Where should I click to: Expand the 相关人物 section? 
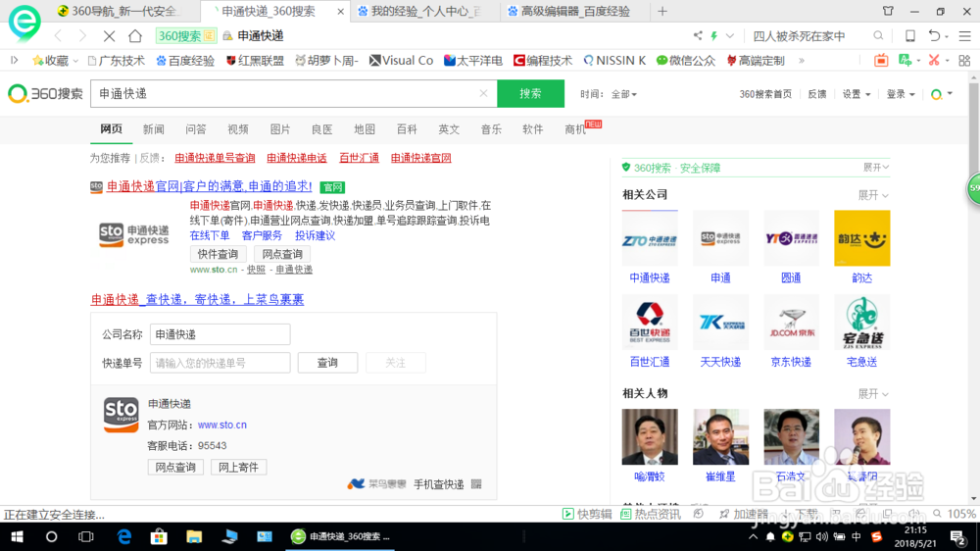click(873, 393)
